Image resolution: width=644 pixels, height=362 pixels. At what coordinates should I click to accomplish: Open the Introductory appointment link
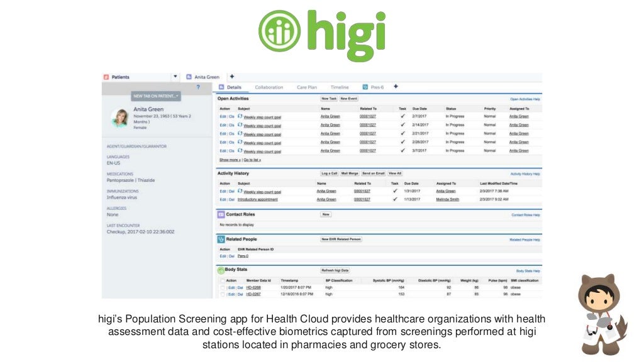coord(257,199)
